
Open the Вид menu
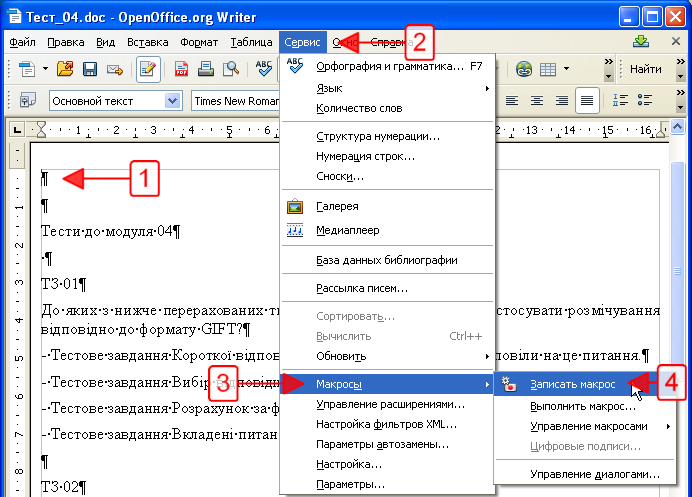click(x=105, y=42)
